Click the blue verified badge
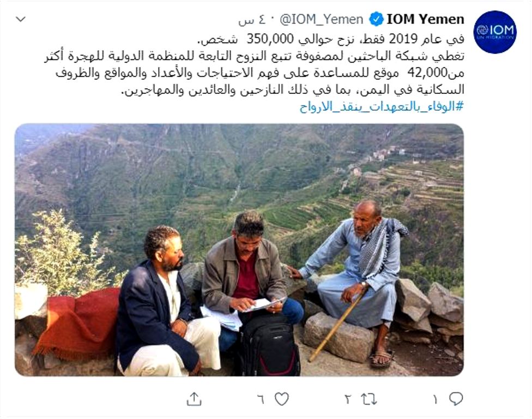Viewport: 532px width, 419px height. (x=376, y=19)
